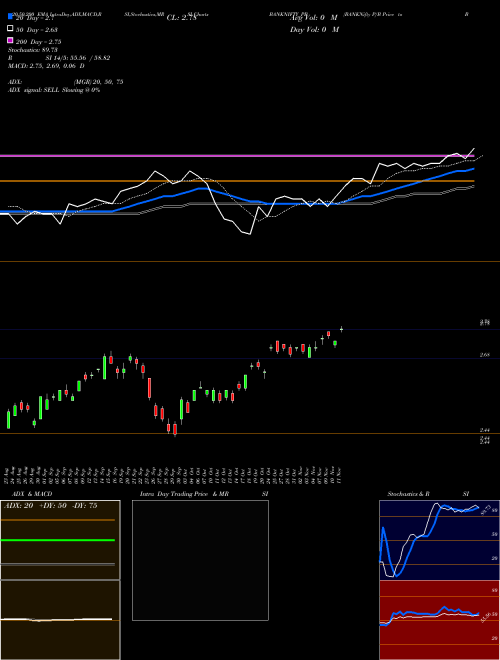The height and width of the screenshot is (660, 500).
Task: Click the 'CL: 2.75' closing value
Action: (181, 18)
